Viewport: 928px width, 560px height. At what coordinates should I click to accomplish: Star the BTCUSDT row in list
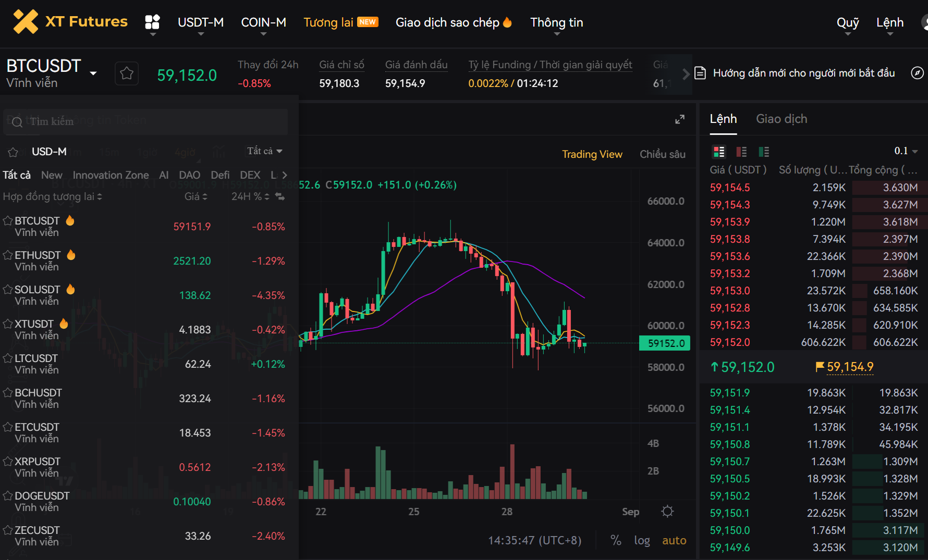pyautogui.click(x=8, y=220)
